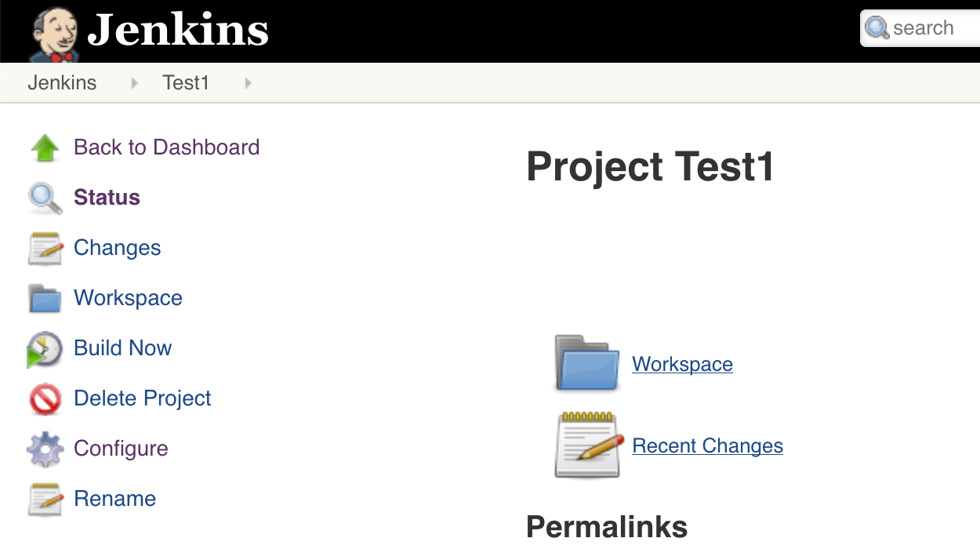
Task: Expand the arrow after Jenkins breadcrumb
Action: pyautogui.click(x=135, y=83)
